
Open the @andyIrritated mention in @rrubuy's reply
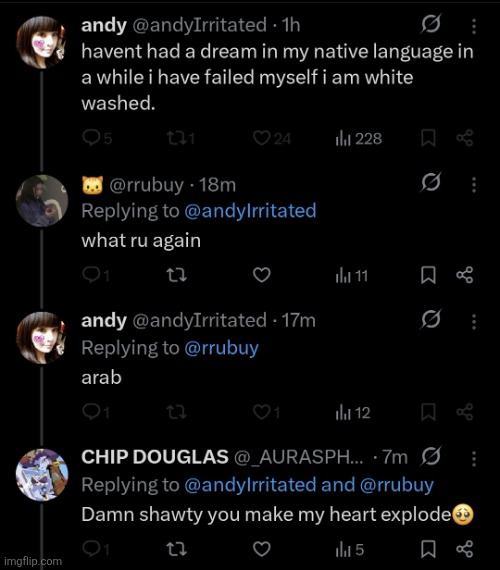point(250,211)
